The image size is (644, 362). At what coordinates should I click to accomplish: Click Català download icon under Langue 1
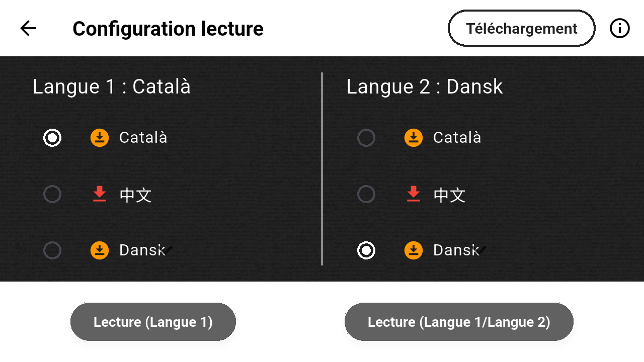[x=100, y=138]
